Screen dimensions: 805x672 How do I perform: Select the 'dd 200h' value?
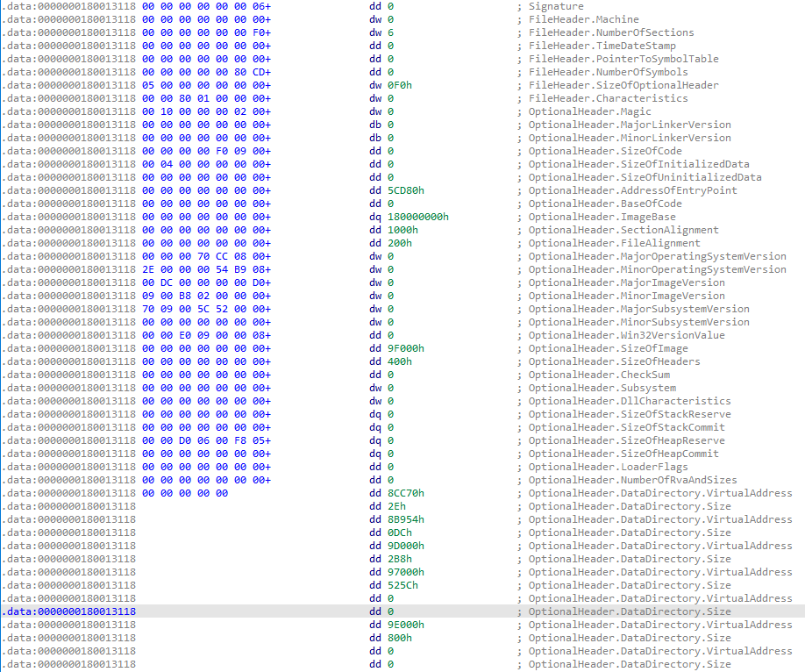point(391,243)
